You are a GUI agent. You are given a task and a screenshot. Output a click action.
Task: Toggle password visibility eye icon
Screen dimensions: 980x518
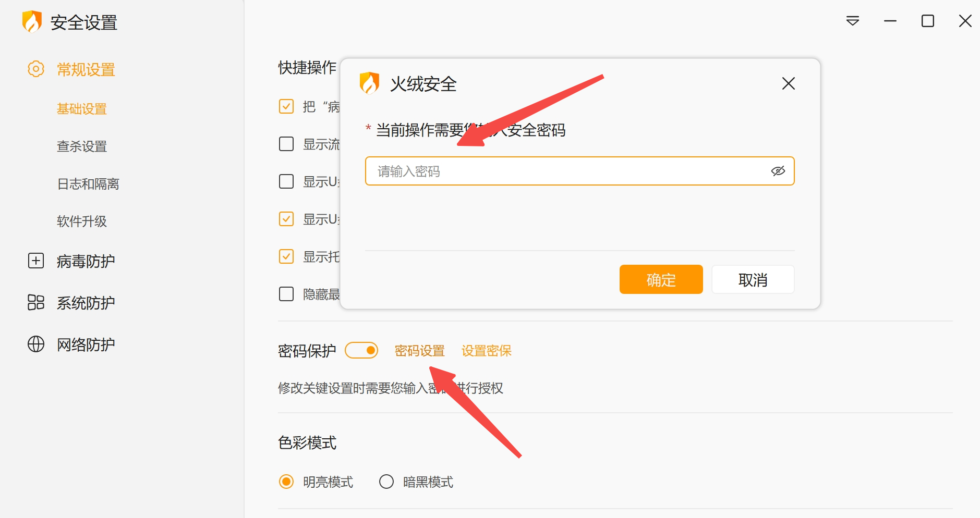click(x=778, y=171)
